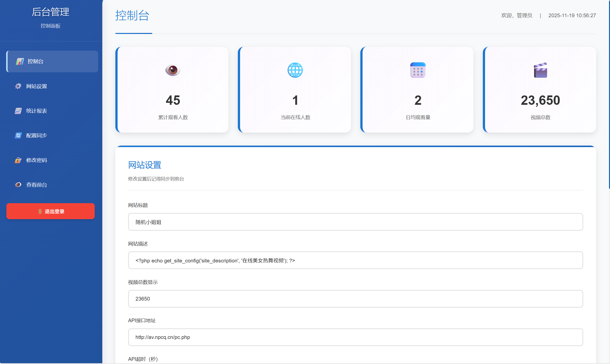
Task: Click the globe icon on the 当前在线人数 card
Action: click(295, 70)
